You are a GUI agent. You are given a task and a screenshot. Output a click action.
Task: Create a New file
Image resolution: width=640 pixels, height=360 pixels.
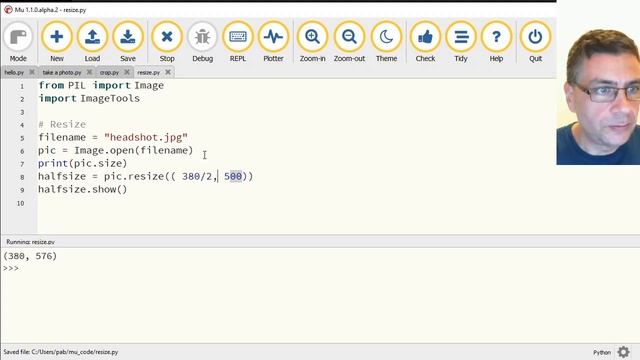[57, 42]
